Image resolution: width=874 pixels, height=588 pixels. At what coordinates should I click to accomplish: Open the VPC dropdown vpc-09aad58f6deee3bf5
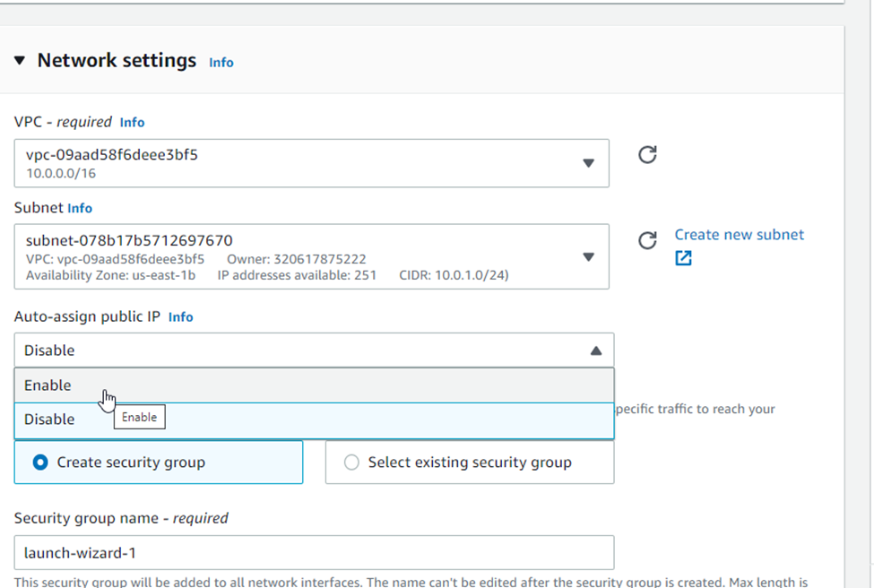[x=312, y=163]
